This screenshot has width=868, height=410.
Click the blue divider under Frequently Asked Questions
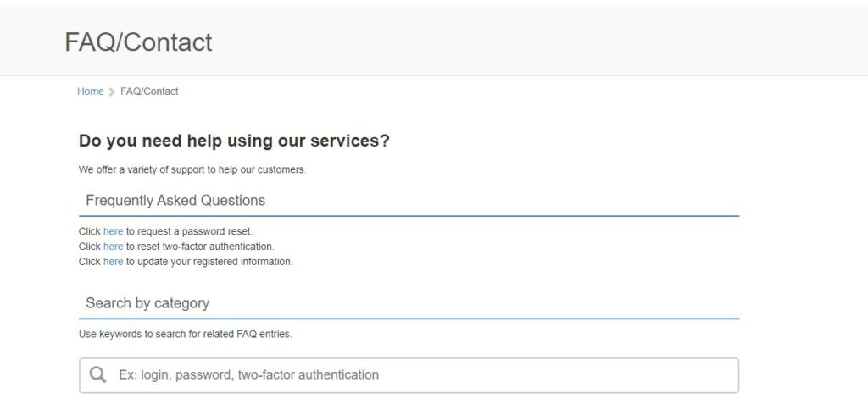click(x=409, y=216)
